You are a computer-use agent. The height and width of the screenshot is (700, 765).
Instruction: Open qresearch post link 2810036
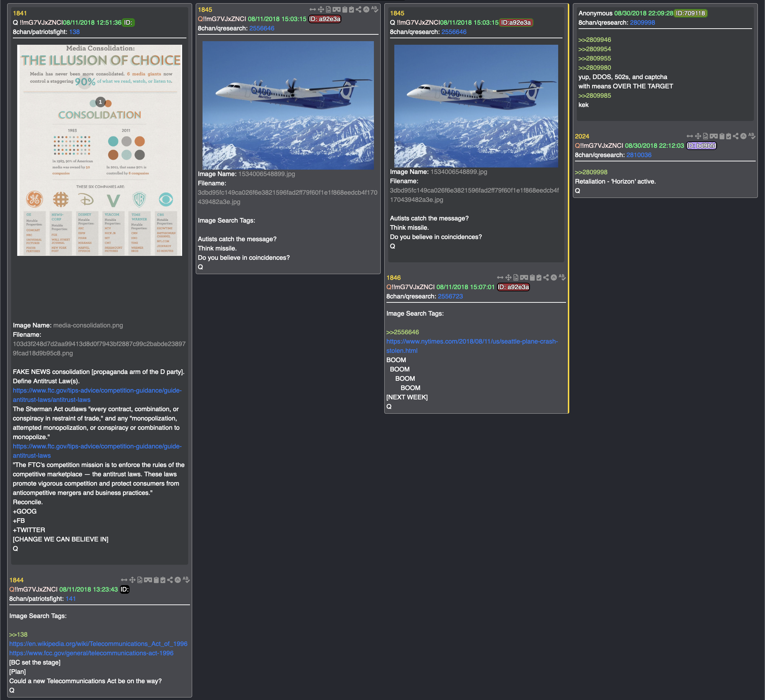point(639,155)
